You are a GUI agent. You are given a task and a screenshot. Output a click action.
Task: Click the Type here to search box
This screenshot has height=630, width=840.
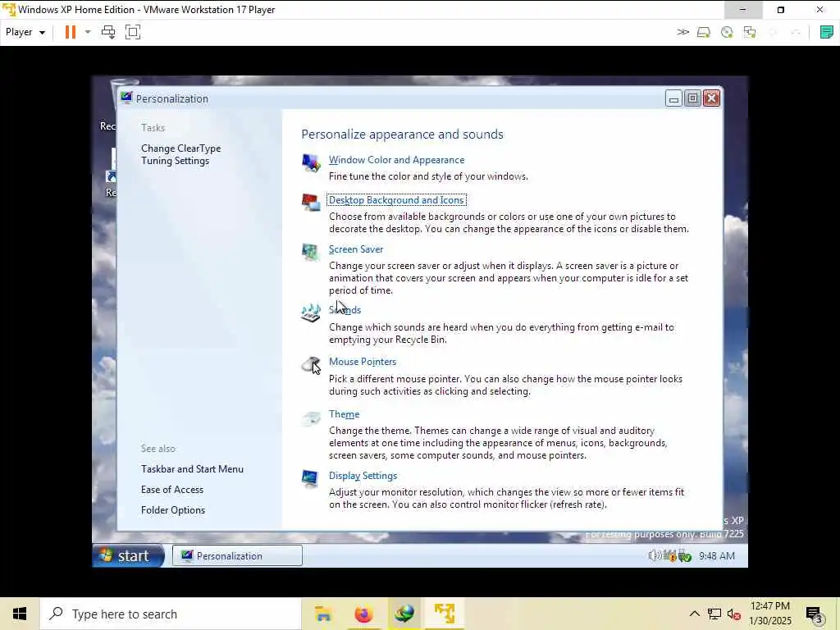pos(171,614)
